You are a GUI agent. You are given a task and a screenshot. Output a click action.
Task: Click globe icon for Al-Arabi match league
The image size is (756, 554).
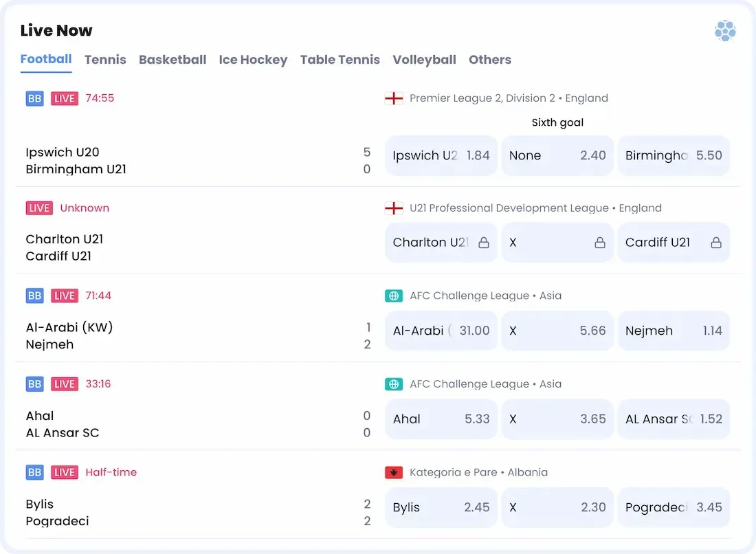click(393, 296)
